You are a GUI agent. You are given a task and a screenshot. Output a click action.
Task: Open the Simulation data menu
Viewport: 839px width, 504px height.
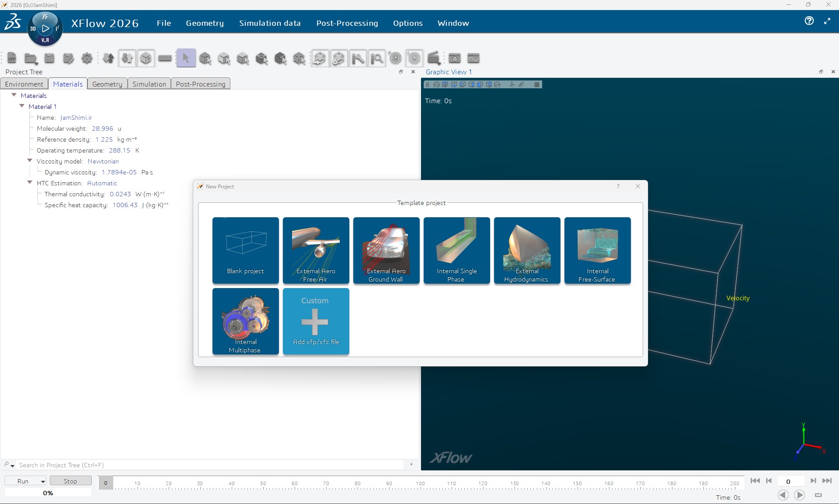pyautogui.click(x=270, y=23)
